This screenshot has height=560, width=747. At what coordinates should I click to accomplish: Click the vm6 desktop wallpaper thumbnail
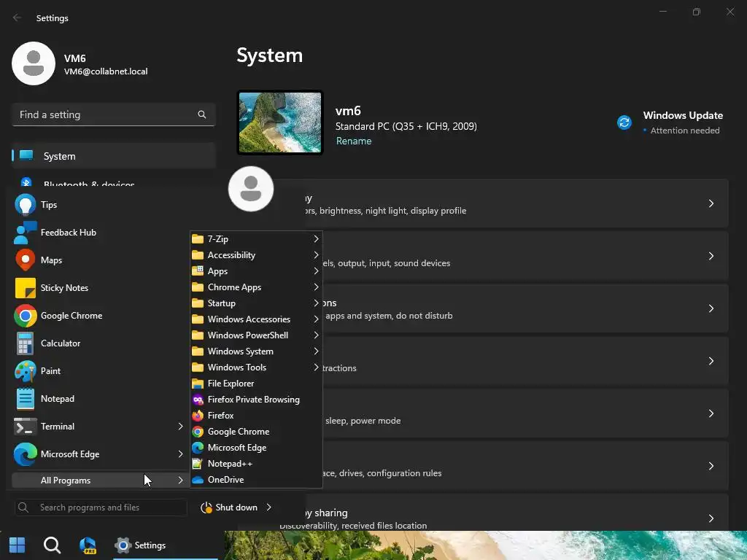[x=280, y=122]
